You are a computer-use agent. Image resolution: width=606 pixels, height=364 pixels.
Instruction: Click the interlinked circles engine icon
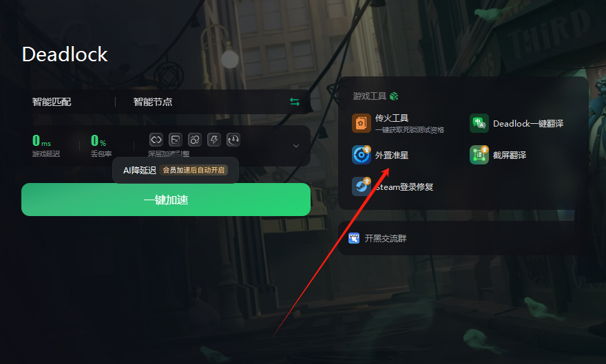(195, 140)
